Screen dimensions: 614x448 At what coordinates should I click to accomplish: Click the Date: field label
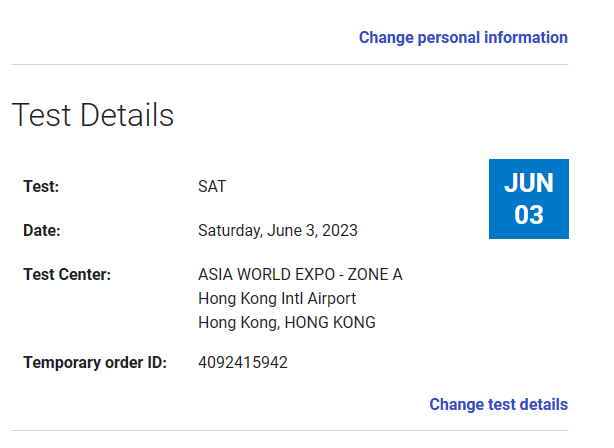pyautogui.click(x=42, y=230)
